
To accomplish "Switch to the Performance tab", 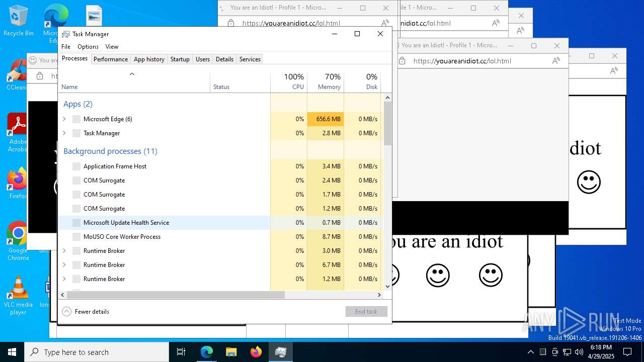I will coord(111,59).
